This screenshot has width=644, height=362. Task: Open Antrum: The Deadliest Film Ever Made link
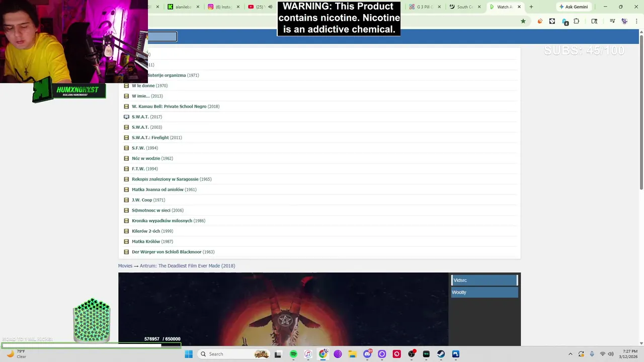(187, 266)
